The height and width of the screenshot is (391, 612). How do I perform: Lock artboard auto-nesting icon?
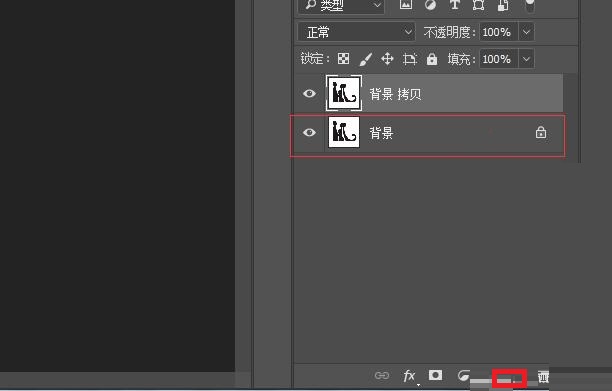tap(409, 59)
